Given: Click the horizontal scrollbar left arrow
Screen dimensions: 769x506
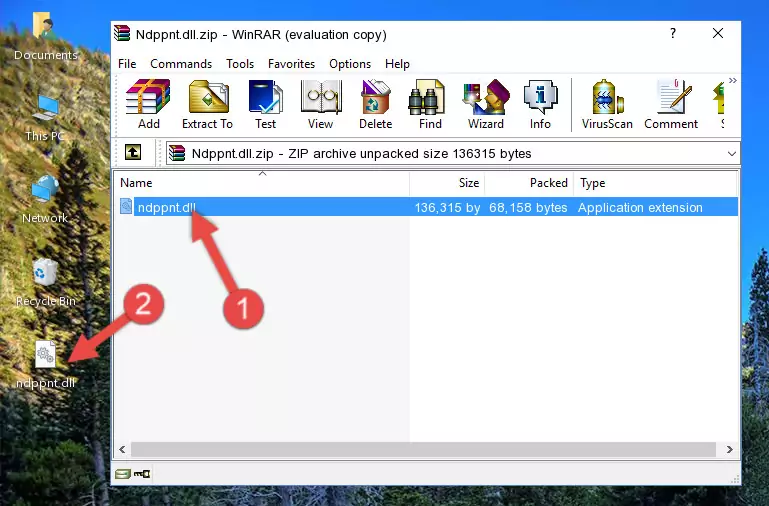Looking at the screenshot, I should pyautogui.click(x=122, y=449).
